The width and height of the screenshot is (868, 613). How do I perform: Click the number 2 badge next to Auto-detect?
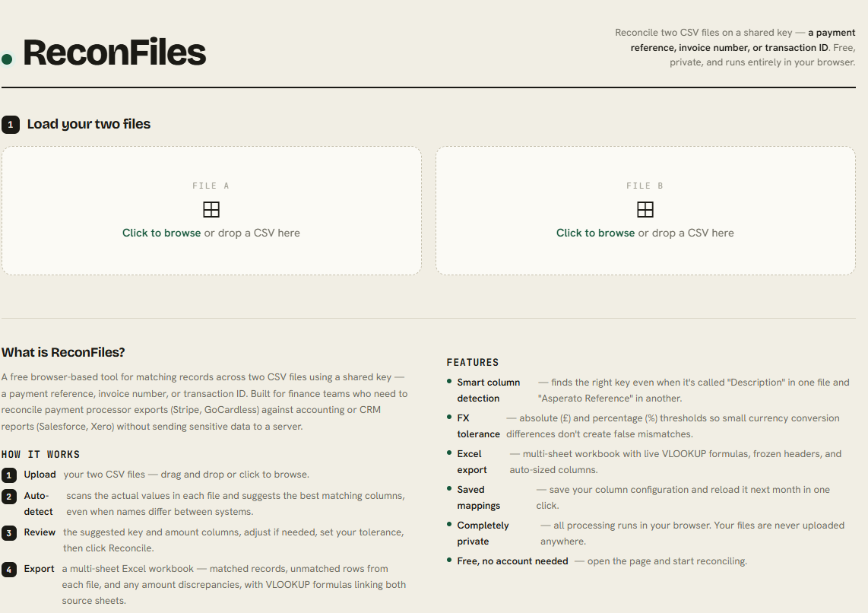(9, 496)
